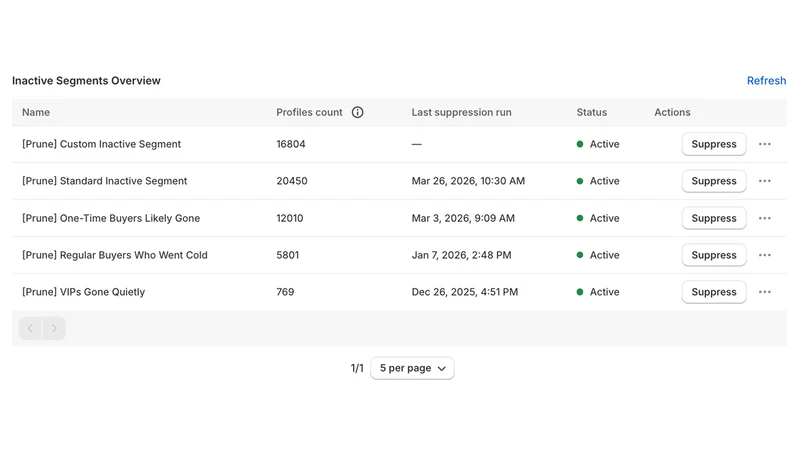Viewport: 800px width, 450px height.
Task: Select the [Prune] Custom Inactive Segment name
Action: click(102, 144)
